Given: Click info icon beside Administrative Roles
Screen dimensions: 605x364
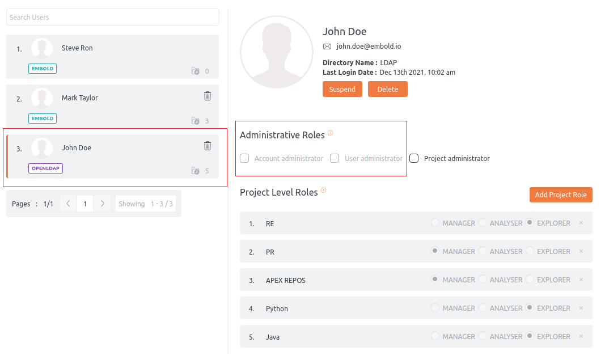Looking at the screenshot, I should [x=331, y=133].
